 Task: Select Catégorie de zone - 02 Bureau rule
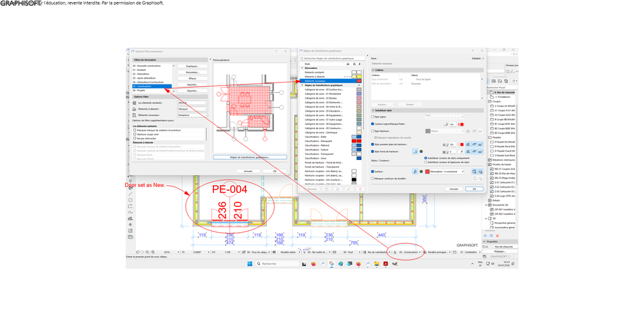point(331,98)
